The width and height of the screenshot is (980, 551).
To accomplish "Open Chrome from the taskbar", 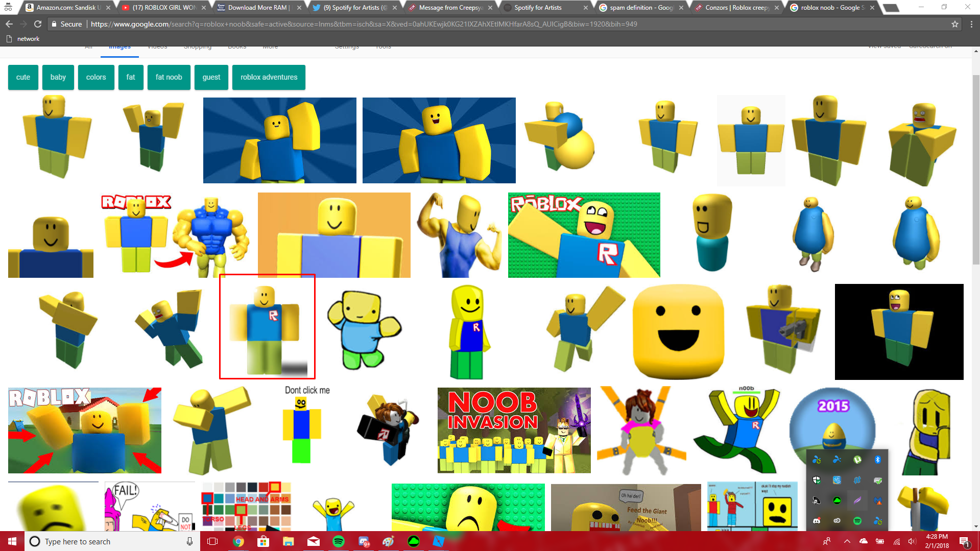I will pyautogui.click(x=238, y=541).
